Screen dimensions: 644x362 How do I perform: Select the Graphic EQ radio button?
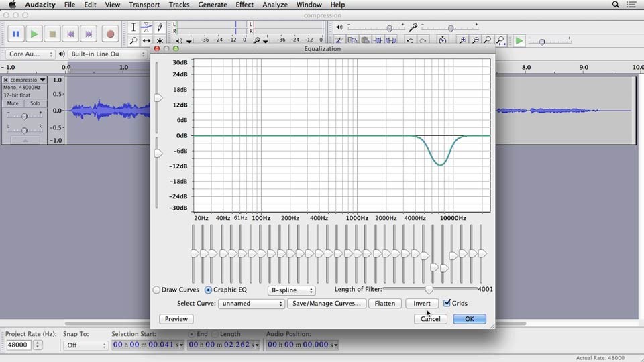tap(208, 290)
